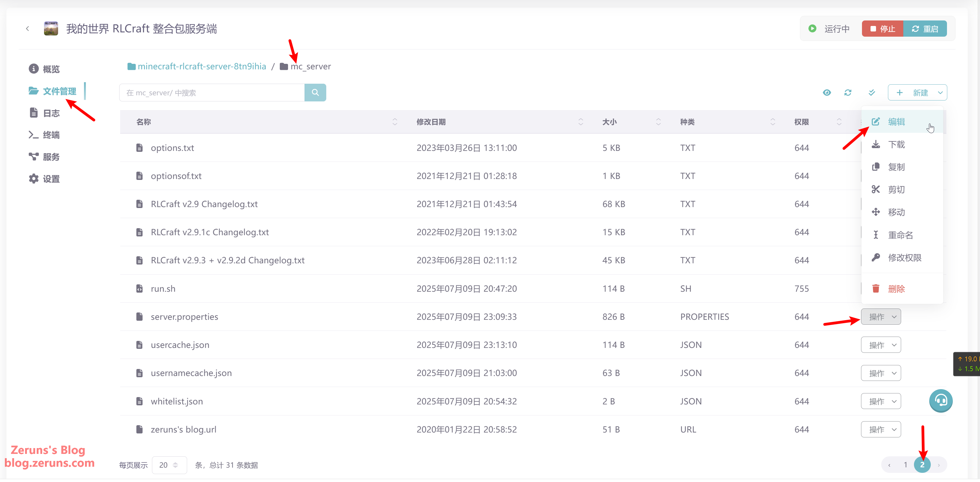The width and height of the screenshot is (980, 482).
Task: Click the back arrow beside the server title
Action: (x=28, y=29)
